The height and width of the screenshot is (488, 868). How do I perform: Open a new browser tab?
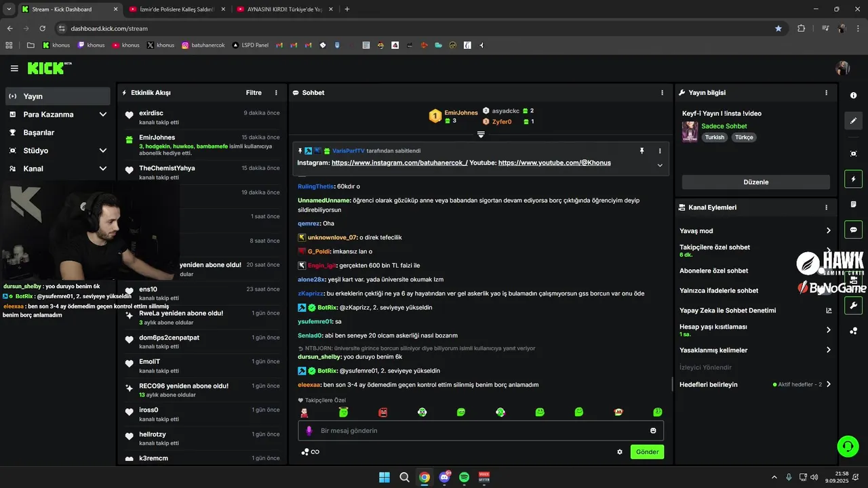tap(347, 9)
